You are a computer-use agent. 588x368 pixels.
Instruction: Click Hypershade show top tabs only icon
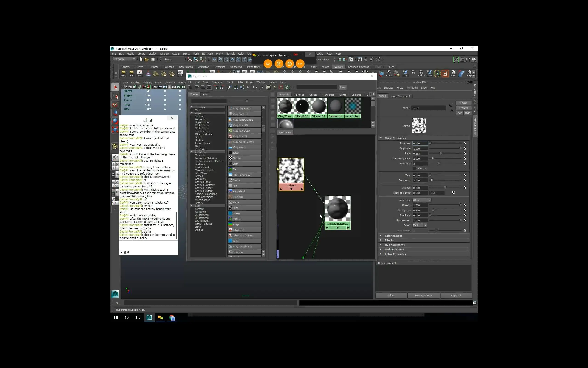pos(197,87)
